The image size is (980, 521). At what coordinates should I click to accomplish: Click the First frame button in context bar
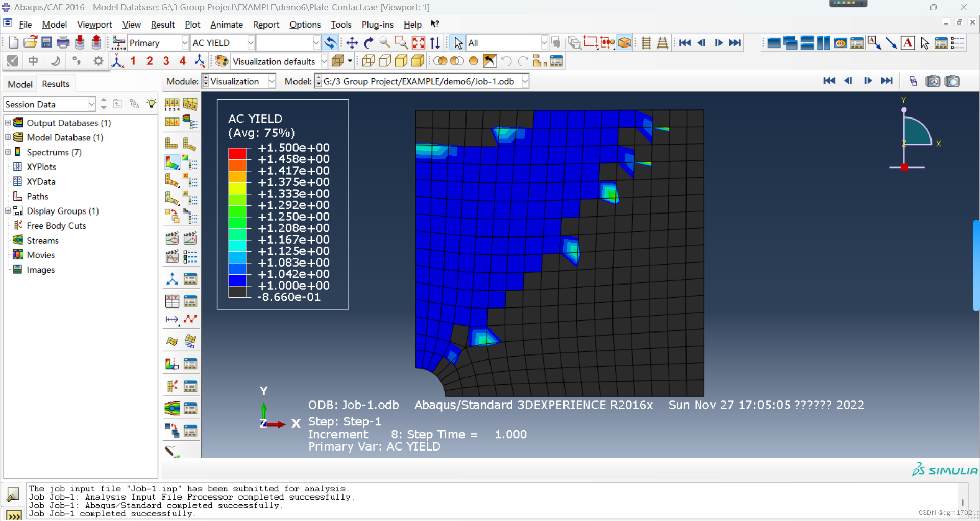(829, 81)
